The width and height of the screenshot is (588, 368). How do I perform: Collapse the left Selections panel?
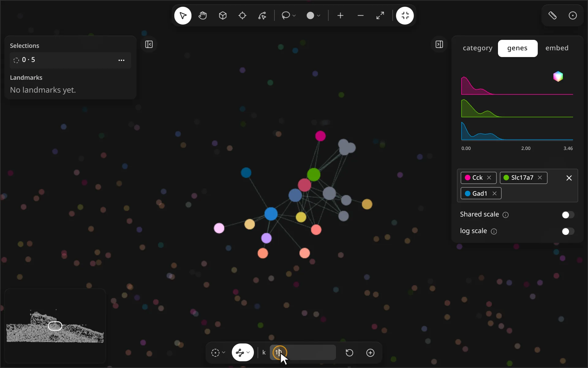pyautogui.click(x=149, y=44)
